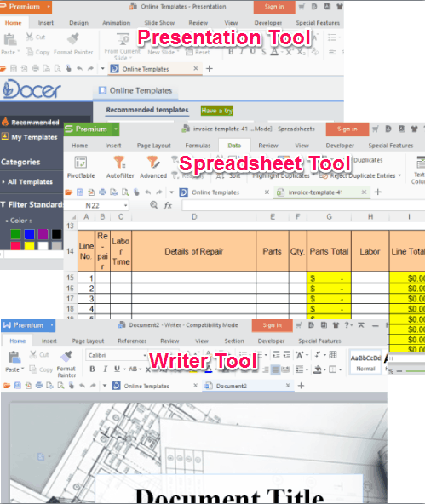Click the green Have a try button
Image resolution: width=425 pixels, height=504 pixels.
217,111
